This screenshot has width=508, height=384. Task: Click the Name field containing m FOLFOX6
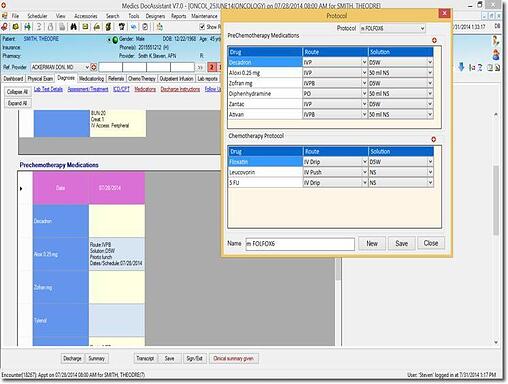[300, 244]
